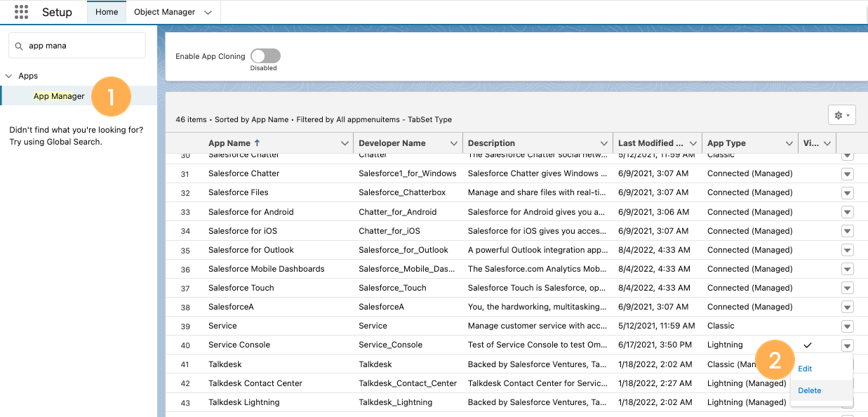Click the Salesforce Touch app name
The image size is (868, 417).
click(x=241, y=288)
